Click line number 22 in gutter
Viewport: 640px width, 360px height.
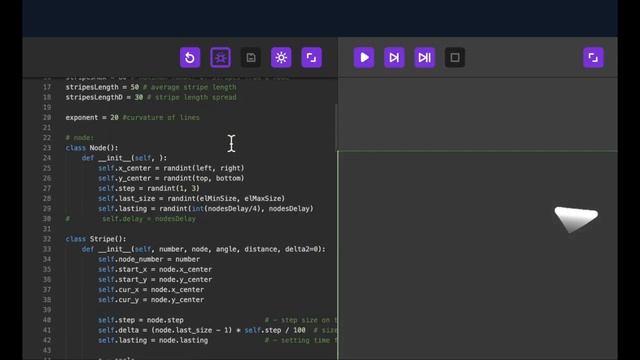(47, 138)
